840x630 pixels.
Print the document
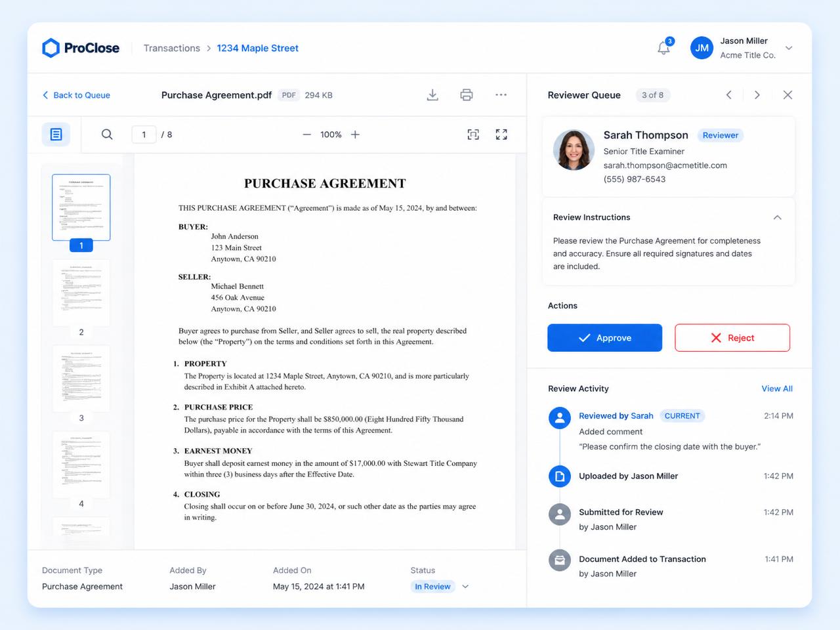tap(467, 95)
